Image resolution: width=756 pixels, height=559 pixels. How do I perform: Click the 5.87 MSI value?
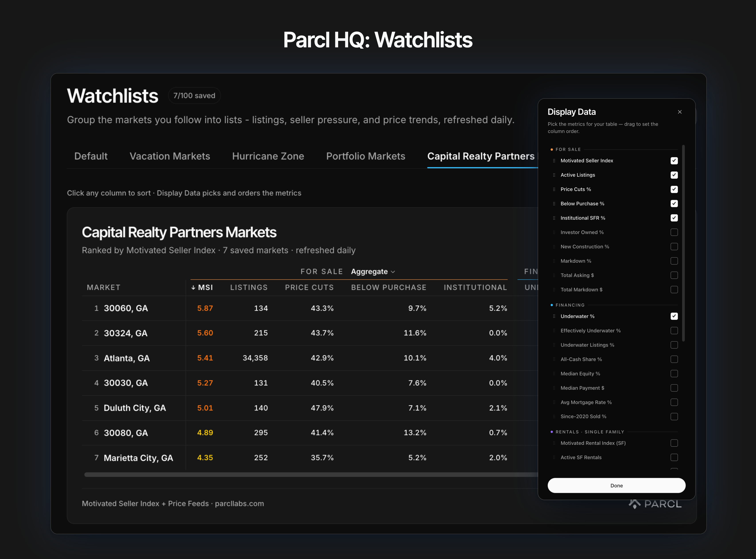205,308
